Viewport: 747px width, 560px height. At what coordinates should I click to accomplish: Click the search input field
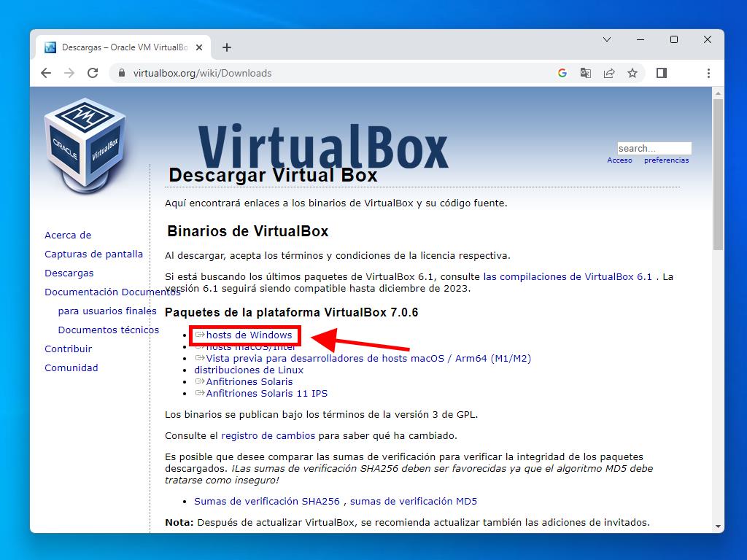point(654,148)
